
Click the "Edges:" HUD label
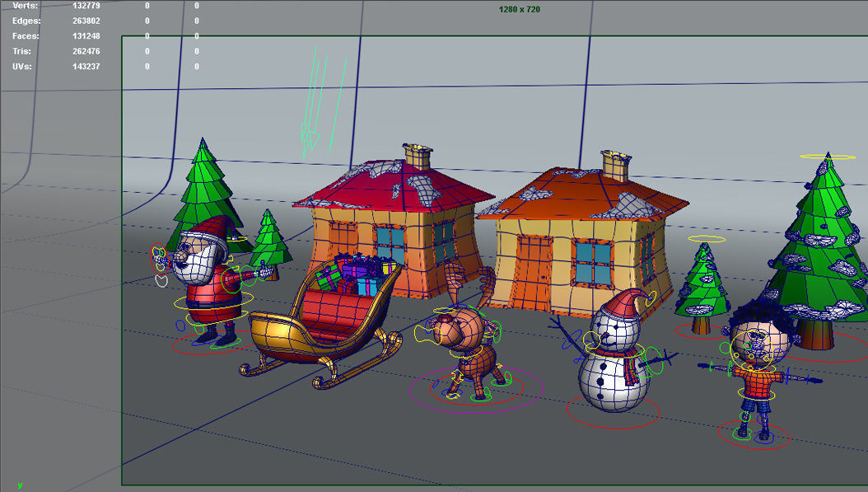pyautogui.click(x=26, y=21)
